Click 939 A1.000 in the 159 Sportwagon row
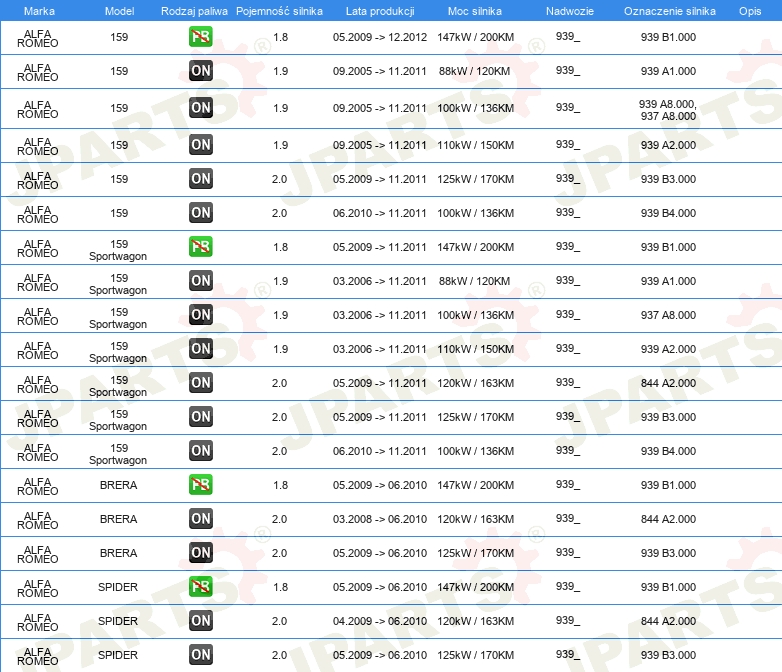The height and width of the screenshot is (672, 782). coord(668,281)
